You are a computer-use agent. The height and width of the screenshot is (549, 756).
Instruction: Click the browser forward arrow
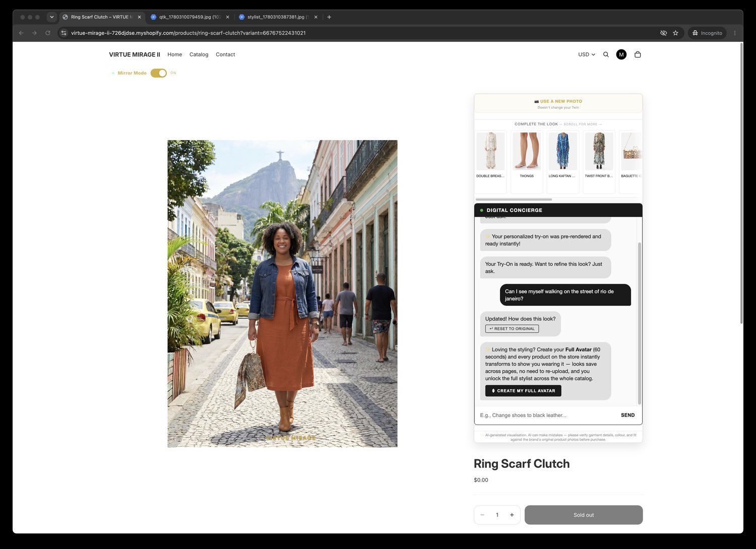(34, 33)
